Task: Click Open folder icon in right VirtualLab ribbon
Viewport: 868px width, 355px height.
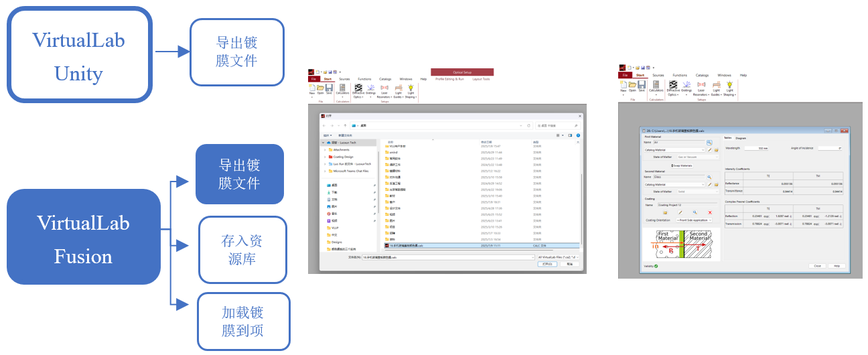Action: pos(632,85)
